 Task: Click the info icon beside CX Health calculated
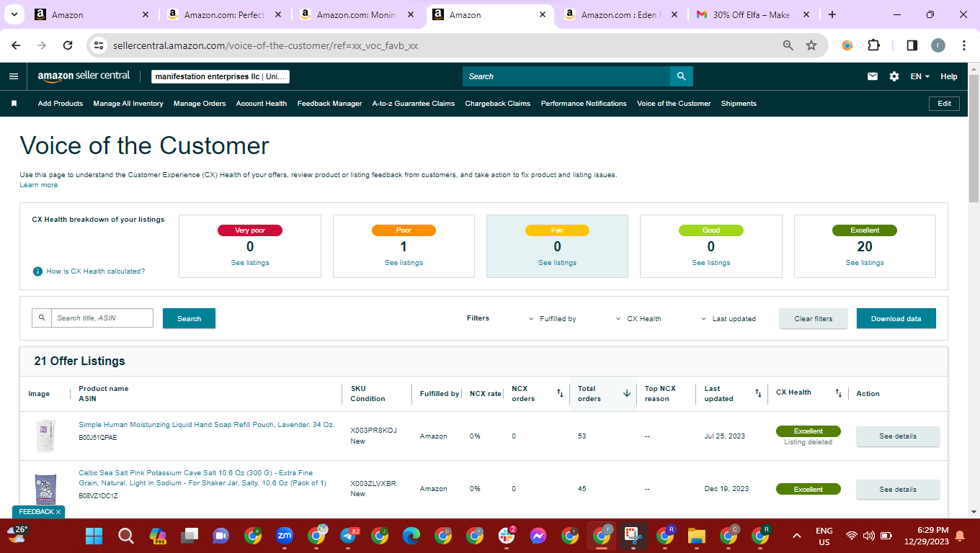[x=37, y=271]
